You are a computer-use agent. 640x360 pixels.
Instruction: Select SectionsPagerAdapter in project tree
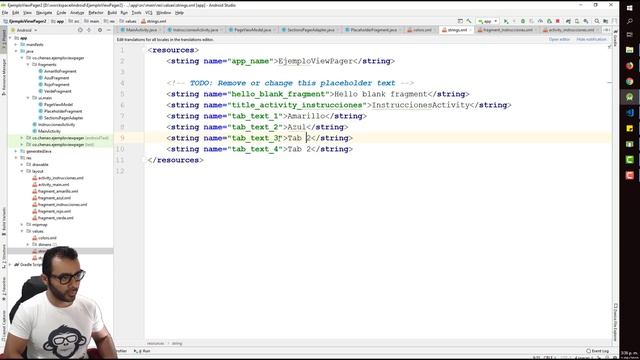[63, 118]
